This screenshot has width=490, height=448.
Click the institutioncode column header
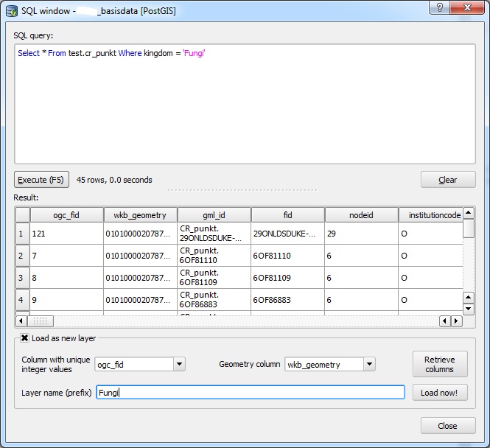point(431,215)
